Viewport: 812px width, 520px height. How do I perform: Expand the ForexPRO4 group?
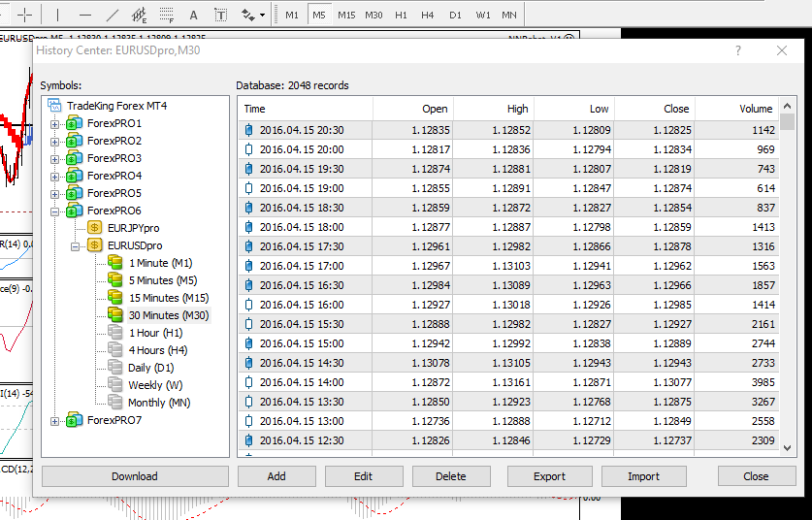tap(54, 177)
